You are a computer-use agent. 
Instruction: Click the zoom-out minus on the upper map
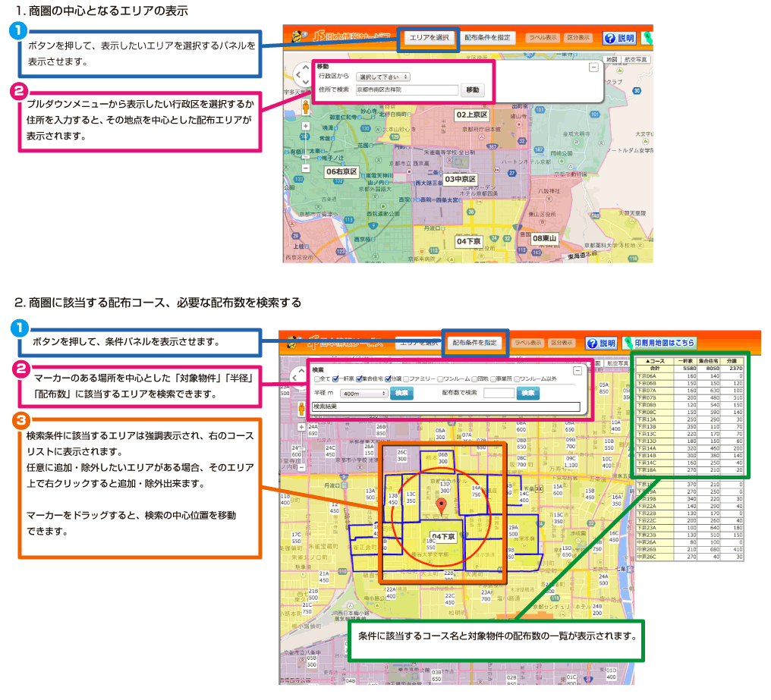(x=305, y=168)
